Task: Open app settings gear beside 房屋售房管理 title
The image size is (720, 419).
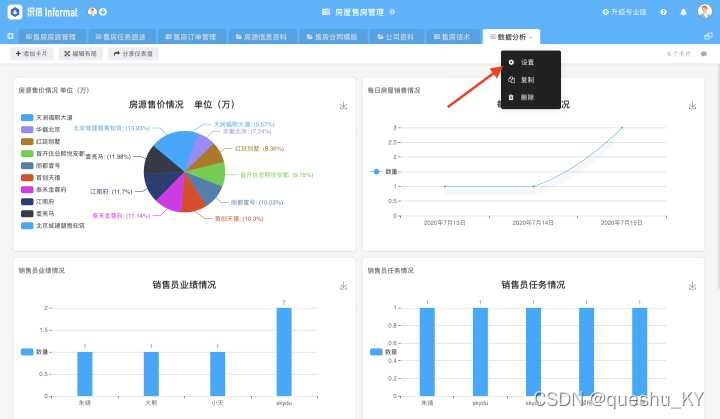Action: click(x=392, y=12)
